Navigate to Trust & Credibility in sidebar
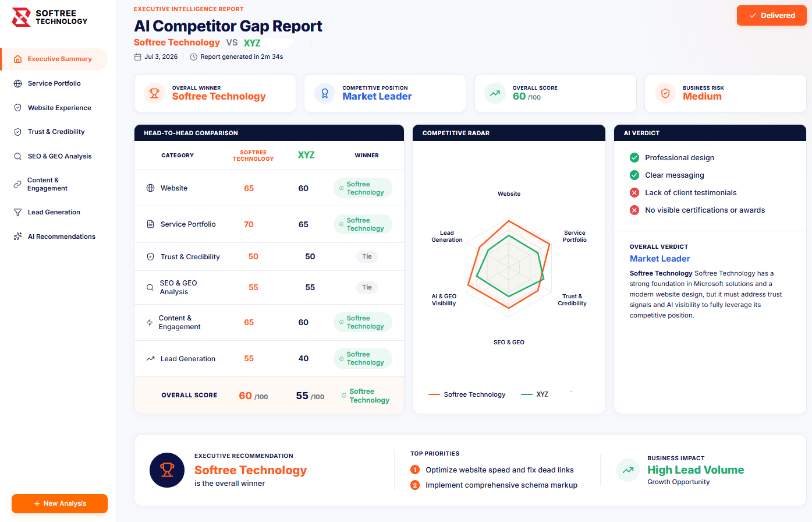 click(54, 132)
